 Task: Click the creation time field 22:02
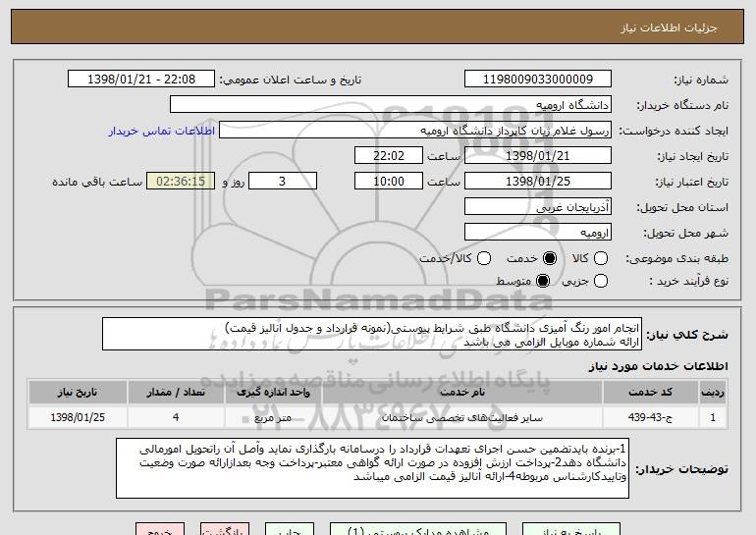[x=389, y=156]
